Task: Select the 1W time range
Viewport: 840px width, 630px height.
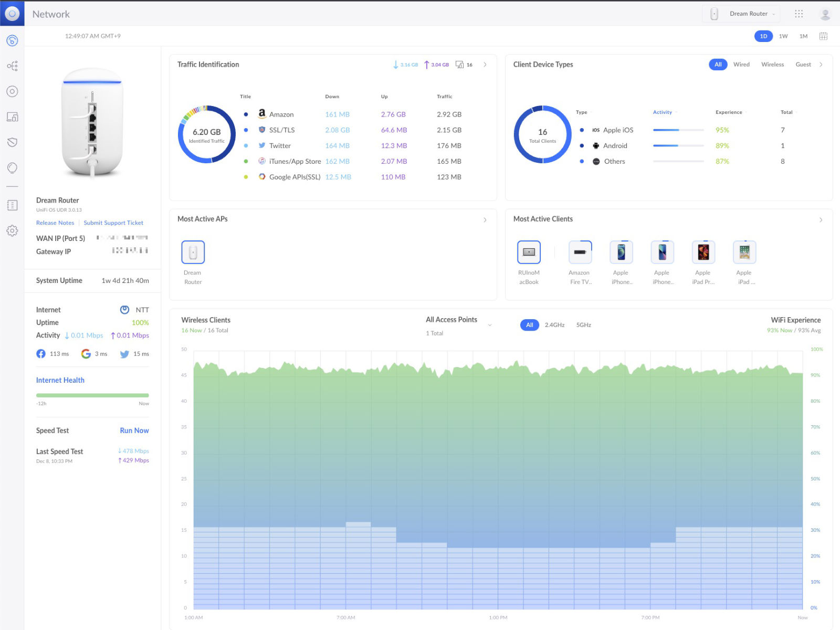Action: click(x=783, y=36)
